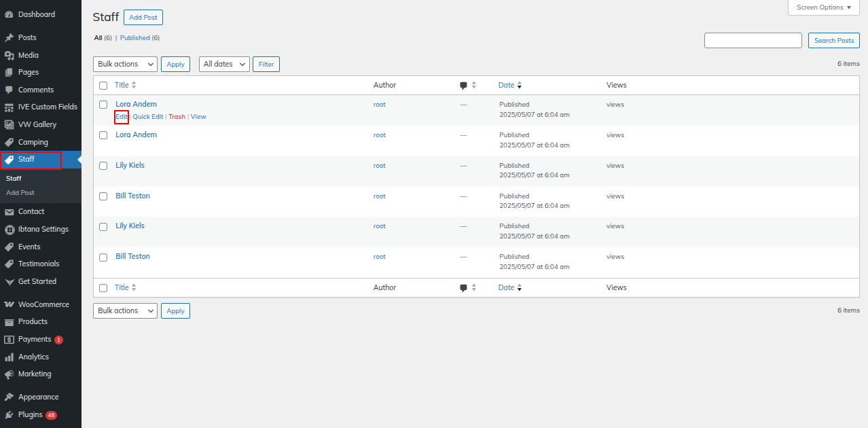The image size is (868, 428).
Task: Click the Dashboard gauge icon in sidebar
Action: click(9, 14)
